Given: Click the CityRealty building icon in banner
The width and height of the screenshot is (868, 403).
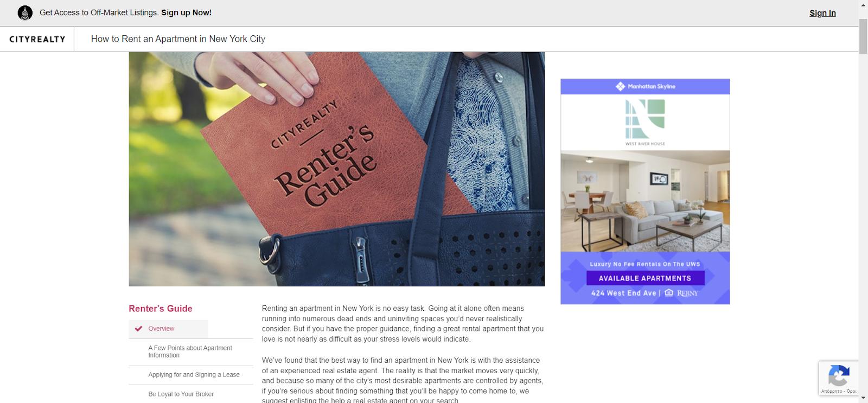Looking at the screenshot, I should 25,12.
